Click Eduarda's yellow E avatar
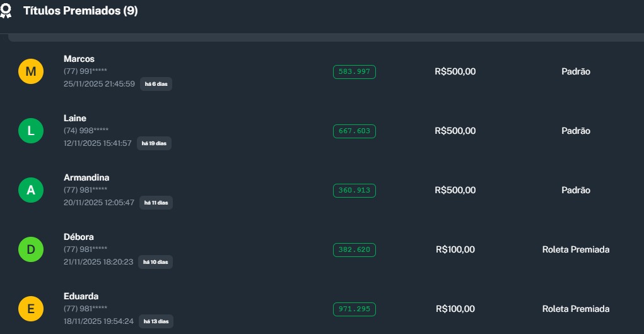Image resolution: width=644 pixels, height=334 pixels. pyautogui.click(x=31, y=309)
